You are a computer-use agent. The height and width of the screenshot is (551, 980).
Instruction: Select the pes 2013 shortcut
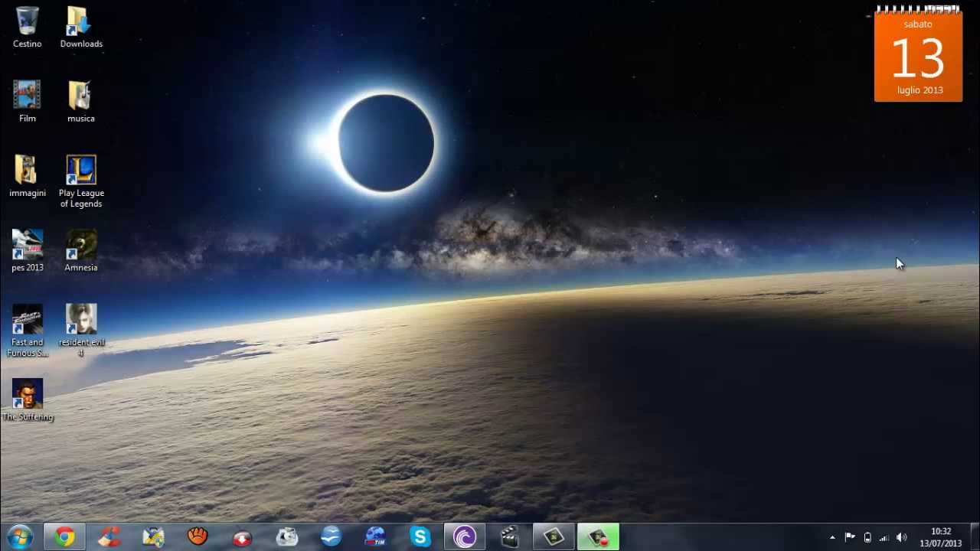28,251
